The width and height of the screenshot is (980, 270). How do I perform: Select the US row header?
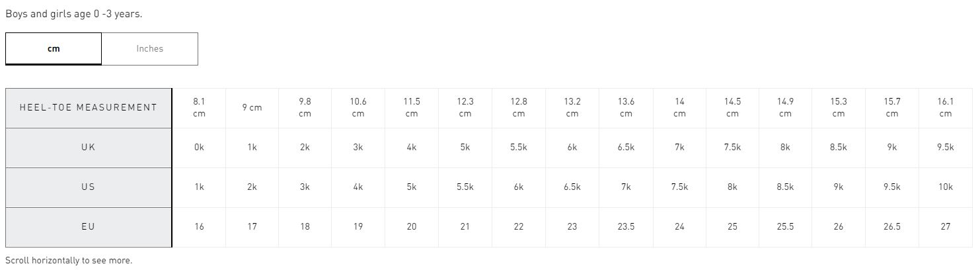click(x=89, y=187)
